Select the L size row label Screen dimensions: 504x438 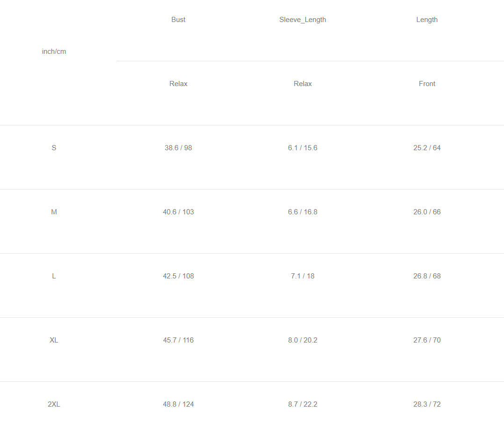click(x=54, y=276)
